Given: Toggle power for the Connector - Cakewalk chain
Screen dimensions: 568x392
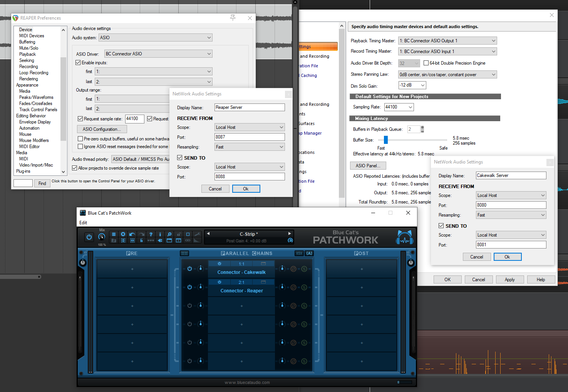Looking at the screenshot, I should point(189,269).
